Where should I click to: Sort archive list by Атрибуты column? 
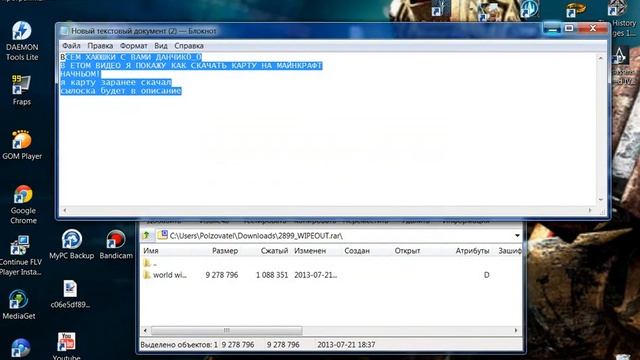click(x=472, y=251)
